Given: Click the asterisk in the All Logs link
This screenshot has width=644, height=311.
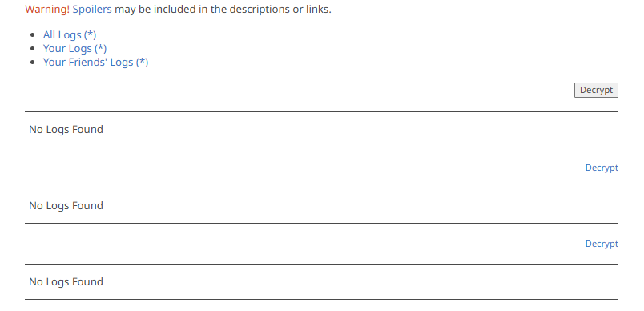Looking at the screenshot, I should (x=90, y=34).
